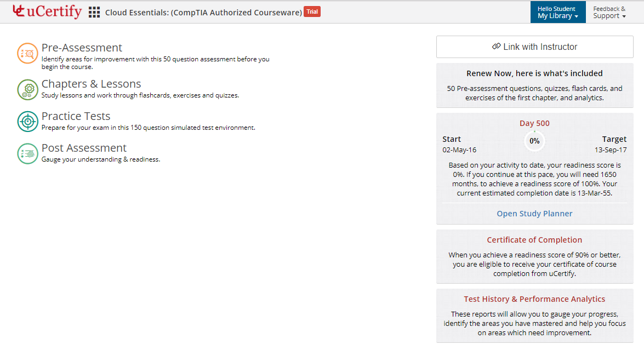Open the Pre-Assessment section title
The width and height of the screenshot is (644, 350).
tap(82, 48)
